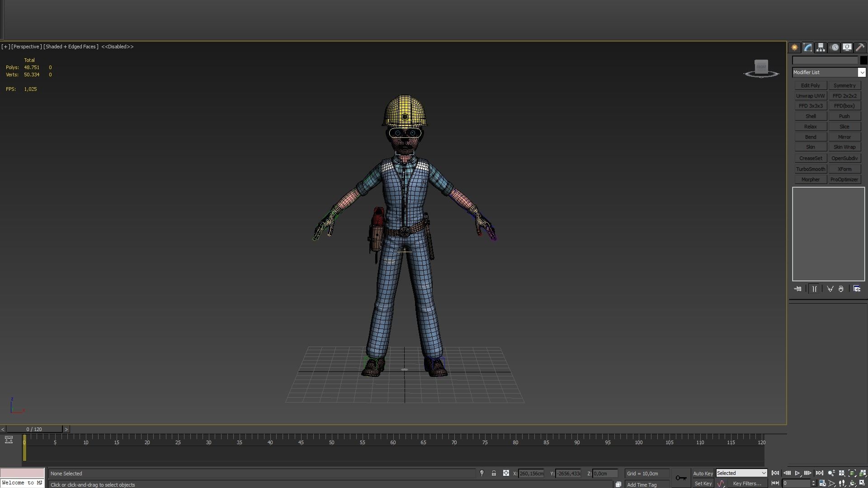
Task: Click Zoom Extents Selected viewport icon
Action: pos(852,473)
